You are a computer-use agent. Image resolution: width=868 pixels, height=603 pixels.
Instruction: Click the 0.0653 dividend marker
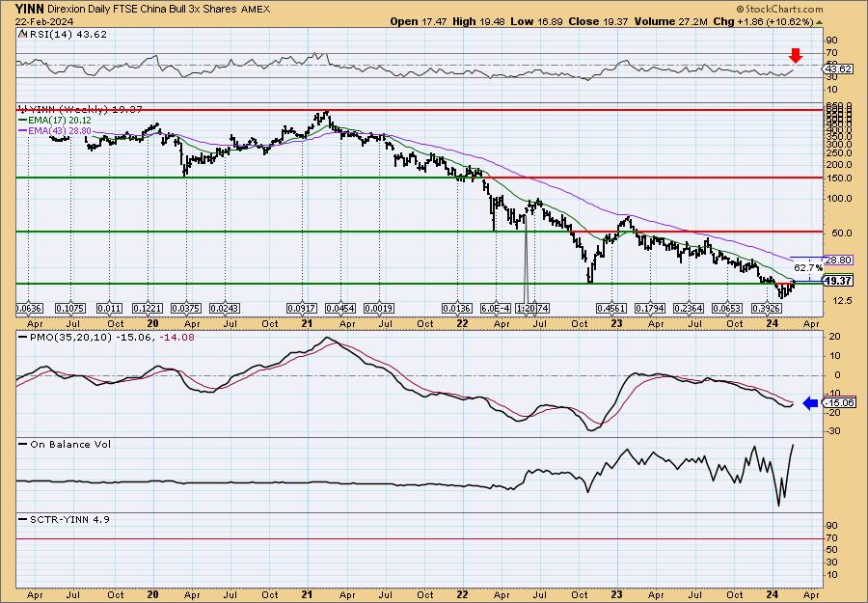coord(727,309)
